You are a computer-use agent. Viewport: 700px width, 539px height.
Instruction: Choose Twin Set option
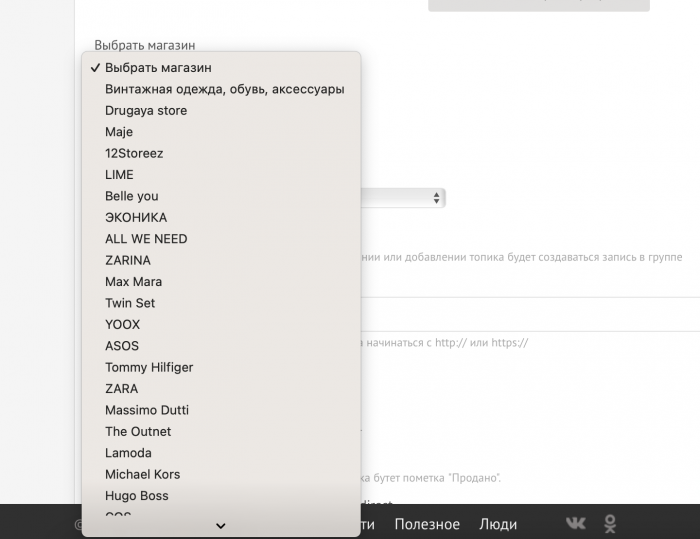(x=221, y=303)
